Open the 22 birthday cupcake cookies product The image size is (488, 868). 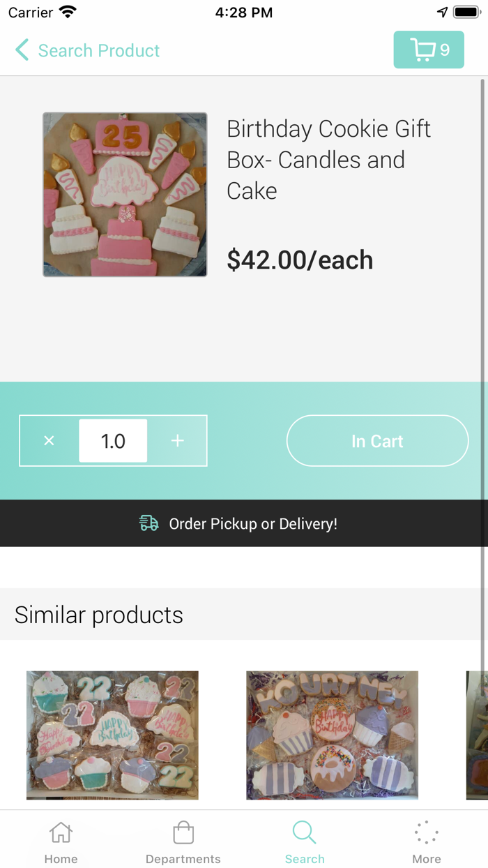pos(112,735)
